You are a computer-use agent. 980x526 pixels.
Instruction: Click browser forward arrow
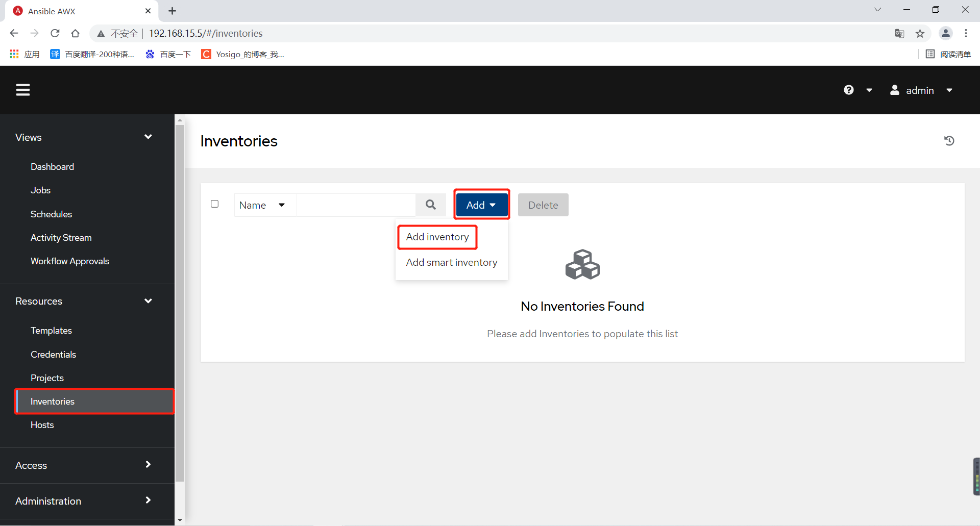coord(34,33)
